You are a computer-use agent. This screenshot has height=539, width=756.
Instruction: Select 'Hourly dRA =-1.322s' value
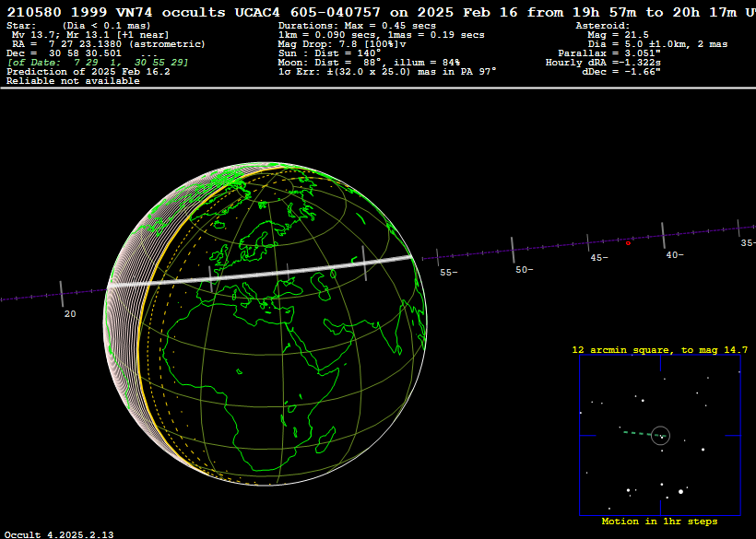[603, 63]
